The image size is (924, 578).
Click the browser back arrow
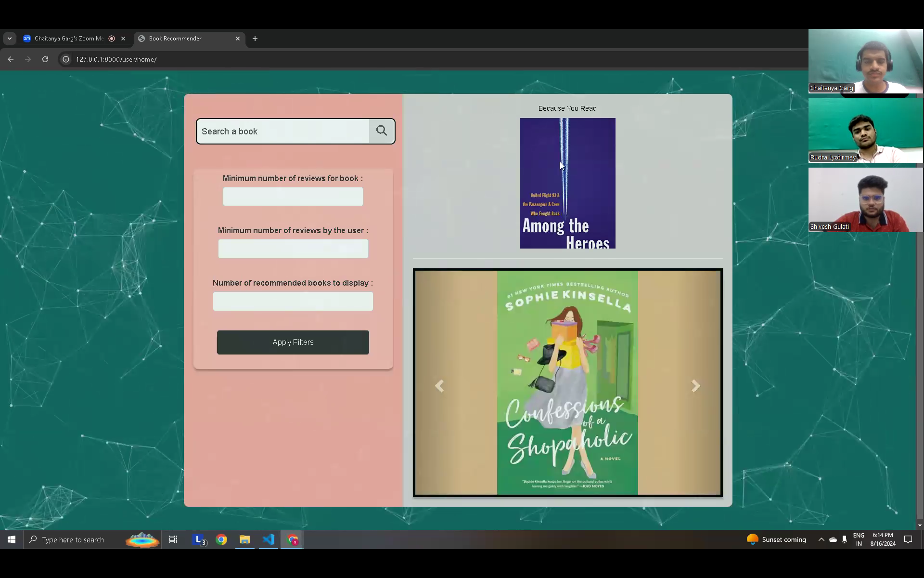pyautogui.click(x=11, y=59)
